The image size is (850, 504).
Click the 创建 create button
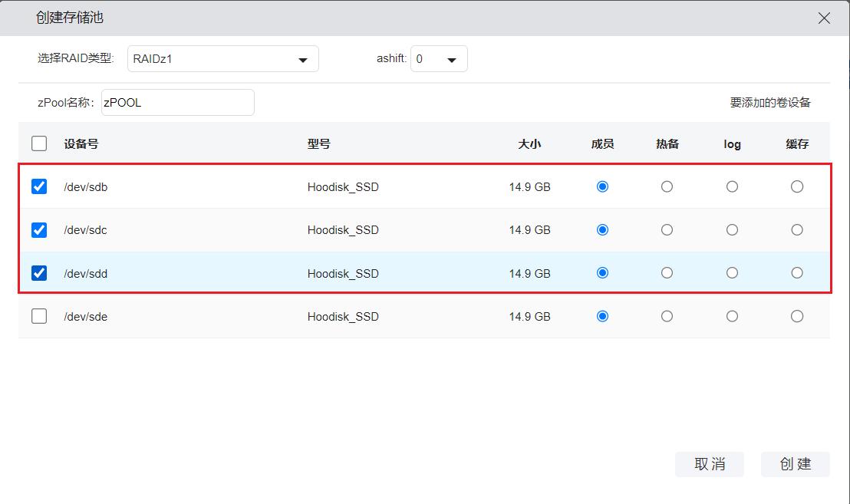(795, 464)
